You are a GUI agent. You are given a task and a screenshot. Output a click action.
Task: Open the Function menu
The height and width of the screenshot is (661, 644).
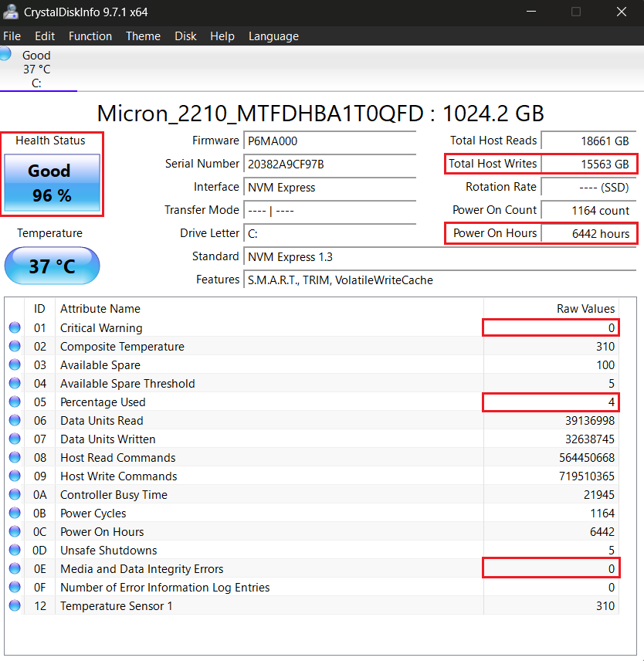click(90, 36)
